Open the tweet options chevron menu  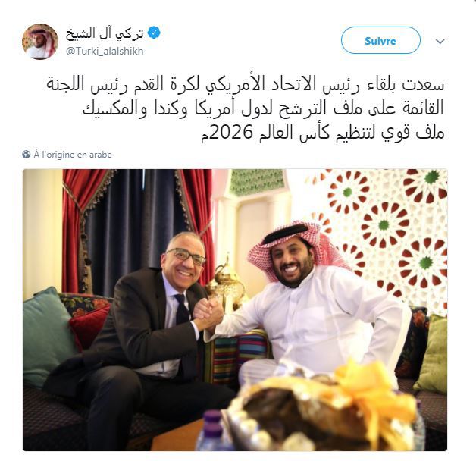pos(440,41)
